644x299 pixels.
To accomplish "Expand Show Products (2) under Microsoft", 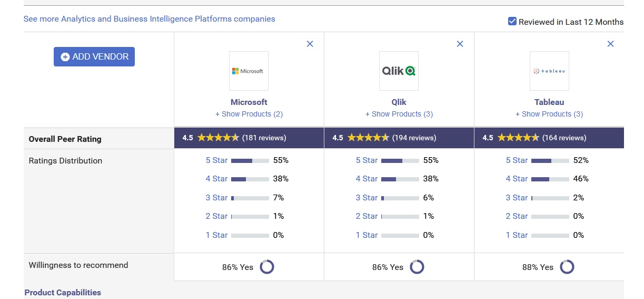I will pos(249,114).
